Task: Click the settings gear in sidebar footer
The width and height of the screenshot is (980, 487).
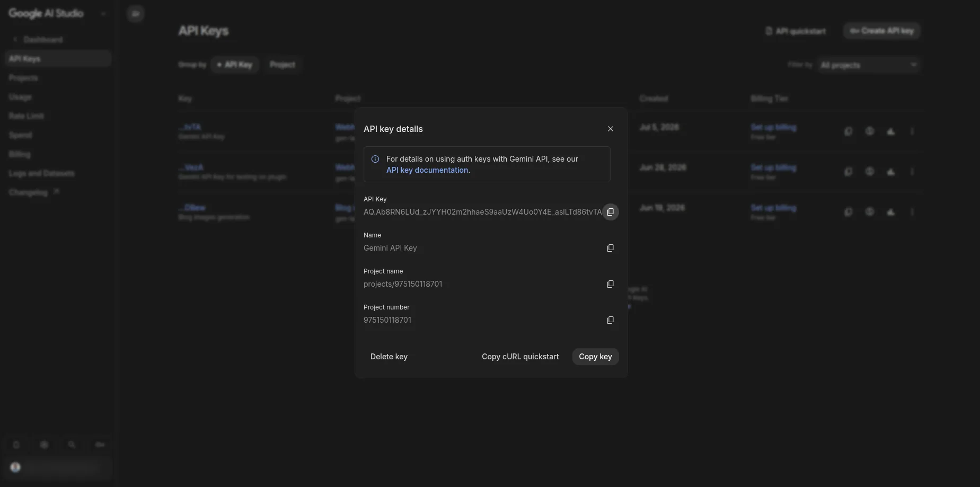Action: coord(44,445)
